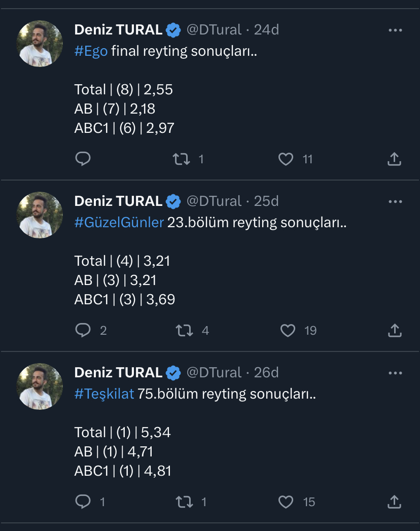This screenshot has height=531, width=420.
Task: Like the #GüzelGünler ratings tweet
Action: coord(288,331)
